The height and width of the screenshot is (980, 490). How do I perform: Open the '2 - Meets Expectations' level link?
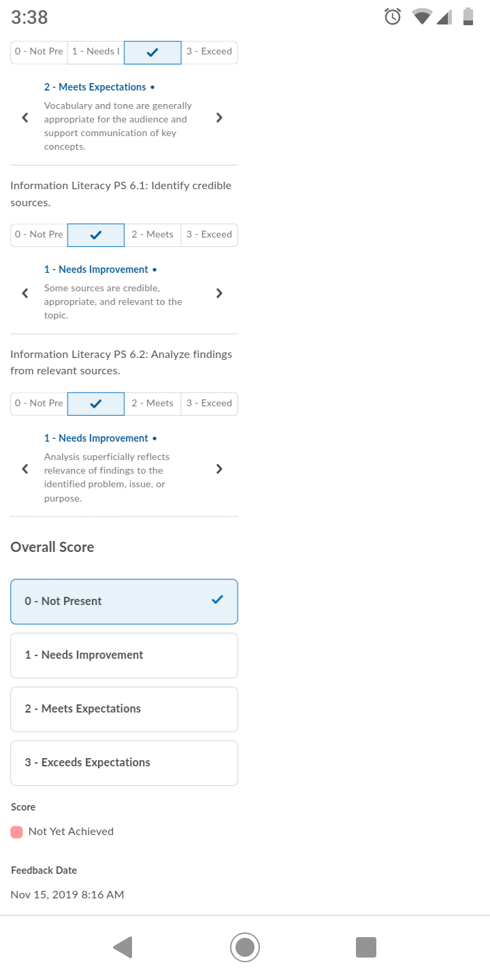[95, 87]
